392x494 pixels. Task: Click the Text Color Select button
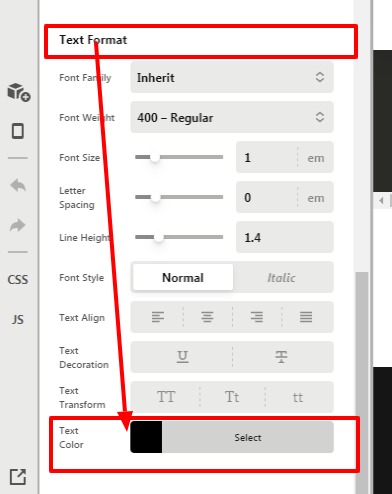(248, 437)
